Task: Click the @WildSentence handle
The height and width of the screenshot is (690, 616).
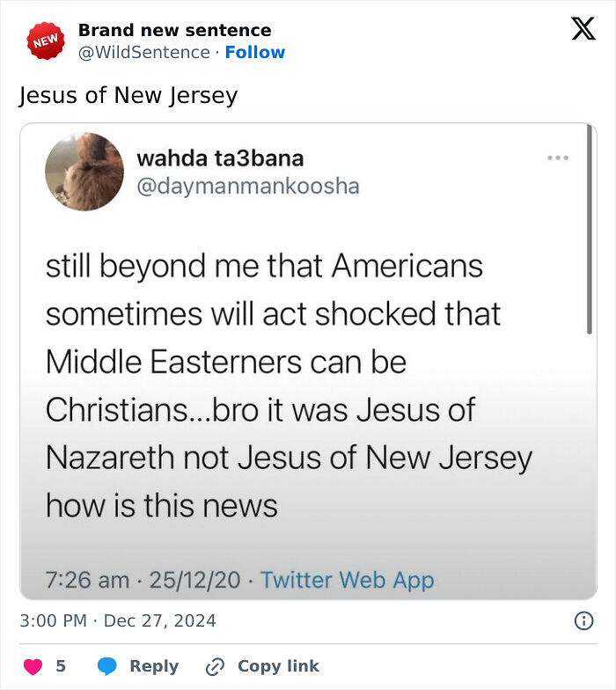Action: [143, 52]
